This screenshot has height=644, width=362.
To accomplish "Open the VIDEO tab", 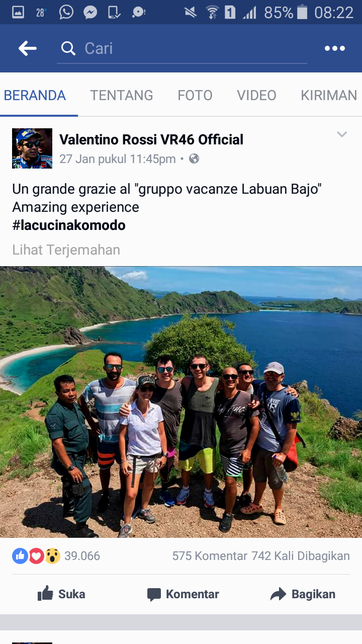I will (x=256, y=95).
